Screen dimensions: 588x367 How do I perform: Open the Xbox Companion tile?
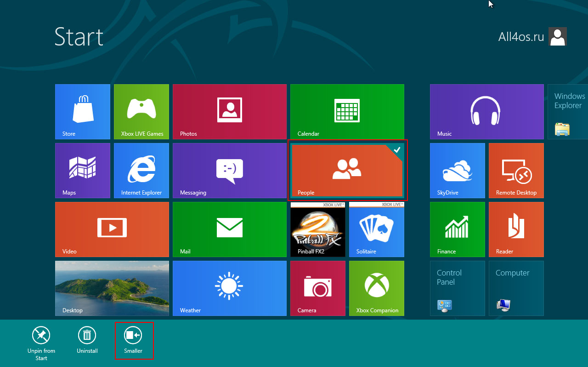[x=377, y=288]
